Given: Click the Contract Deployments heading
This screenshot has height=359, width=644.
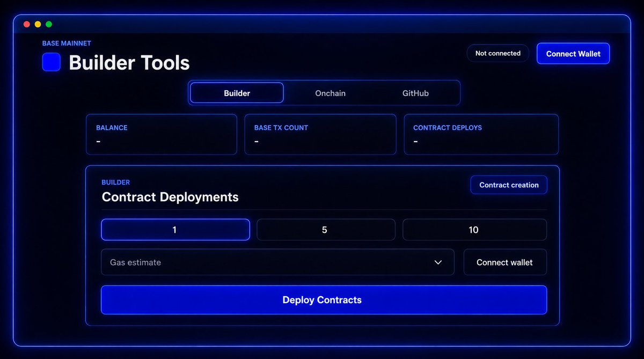Looking at the screenshot, I should [170, 197].
